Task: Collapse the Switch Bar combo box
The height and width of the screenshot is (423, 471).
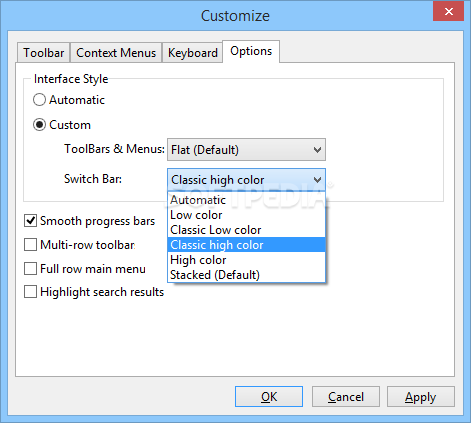Action: (x=246, y=180)
